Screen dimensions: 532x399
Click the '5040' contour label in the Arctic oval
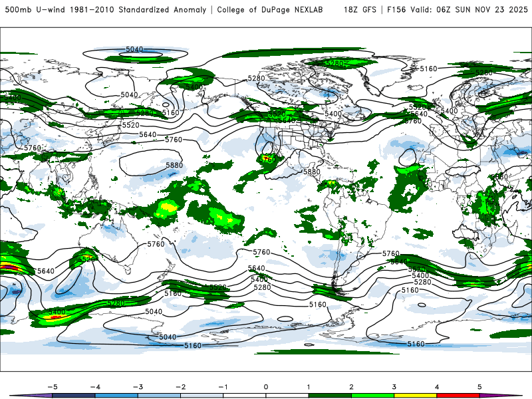pos(134,49)
